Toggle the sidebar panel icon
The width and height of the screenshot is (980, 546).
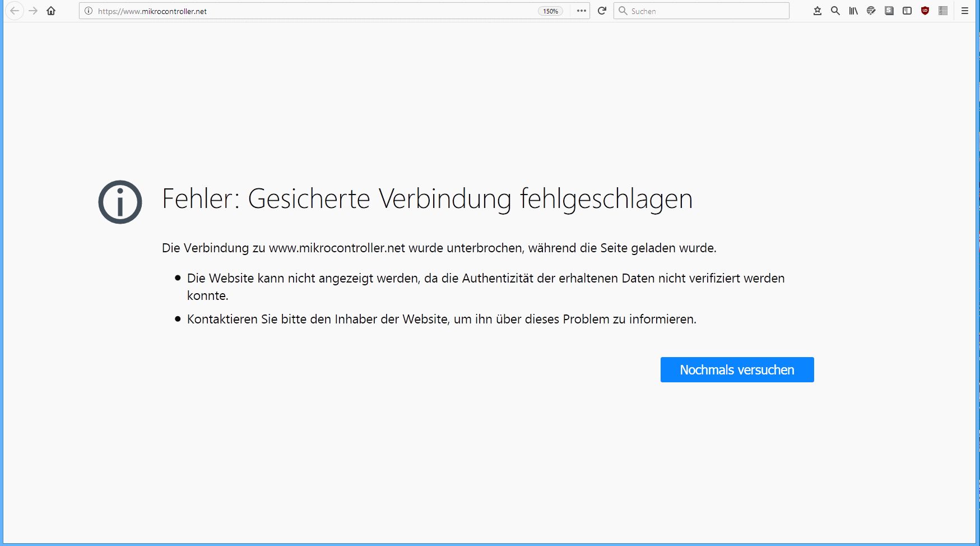coord(907,11)
